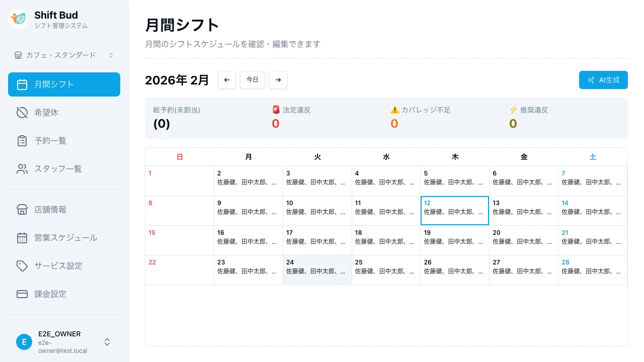The height and width of the screenshot is (362, 644).
Task: Click the E avatar circle
Action: [x=24, y=342]
